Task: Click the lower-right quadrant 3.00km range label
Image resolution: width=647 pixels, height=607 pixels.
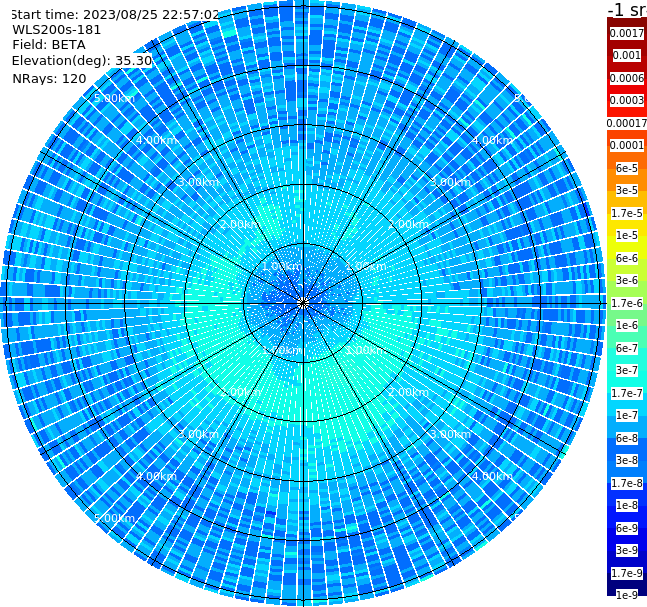Action: point(450,434)
